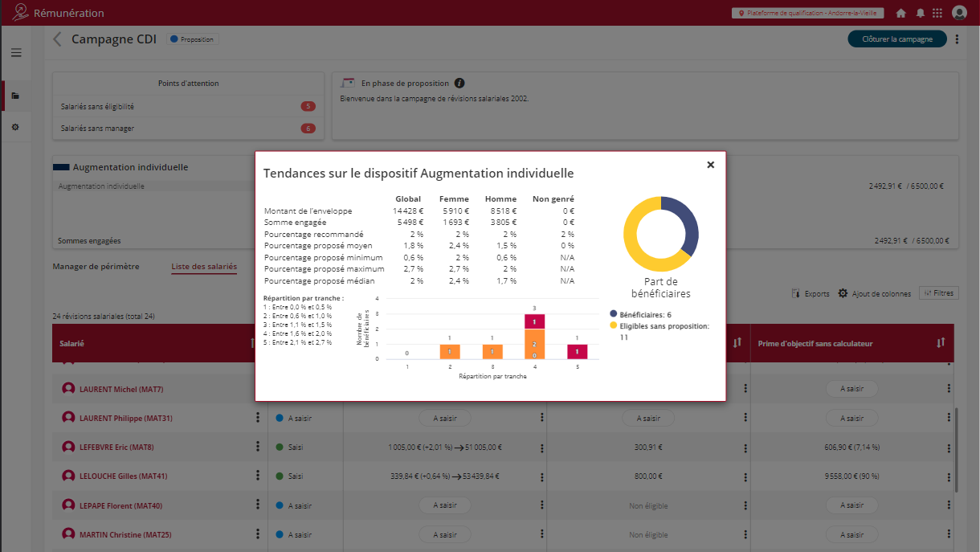The height and width of the screenshot is (552, 980).
Task: Open kebab menu next to LEFEBVRE Eric name
Action: (x=258, y=447)
